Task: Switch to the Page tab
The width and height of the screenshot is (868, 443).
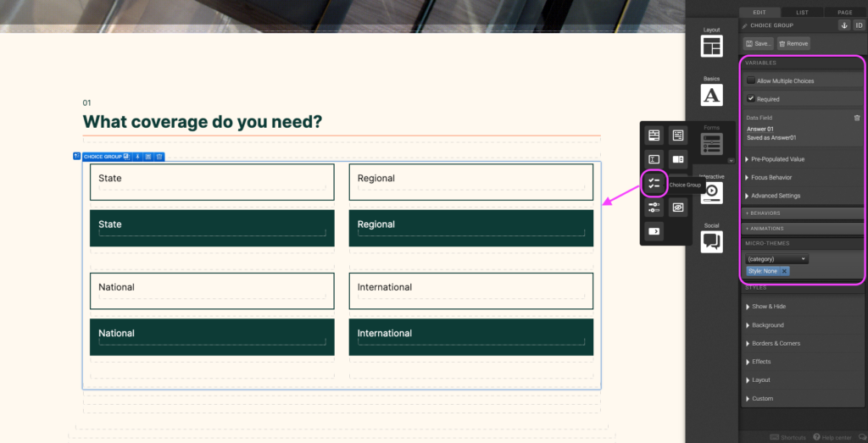Action: point(844,13)
